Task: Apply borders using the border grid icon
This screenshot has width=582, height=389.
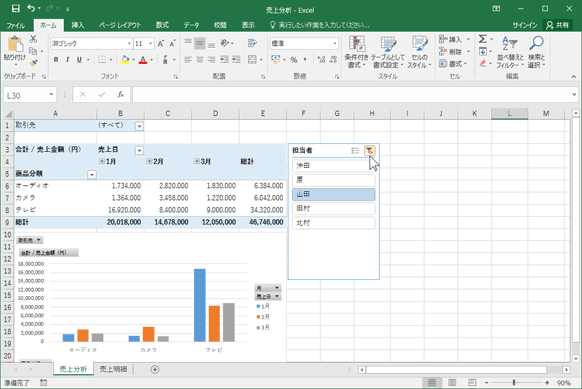Action: [x=102, y=60]
